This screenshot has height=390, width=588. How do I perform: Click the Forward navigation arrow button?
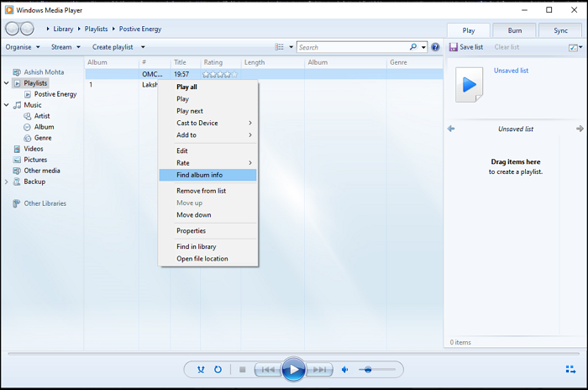pyautogui.click(x=27, y=29)
